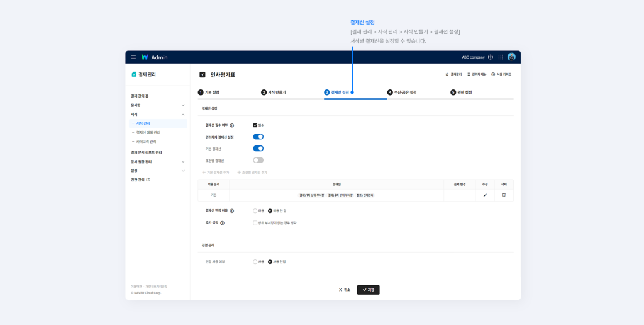Click 취소 to cancel changes

click(345, 290)
